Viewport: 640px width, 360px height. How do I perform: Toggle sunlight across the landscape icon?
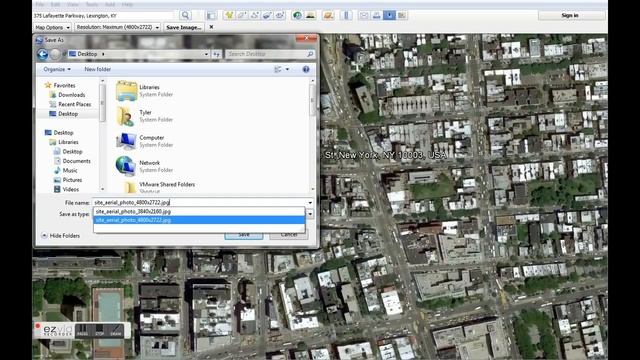click(x=310, y=16)
